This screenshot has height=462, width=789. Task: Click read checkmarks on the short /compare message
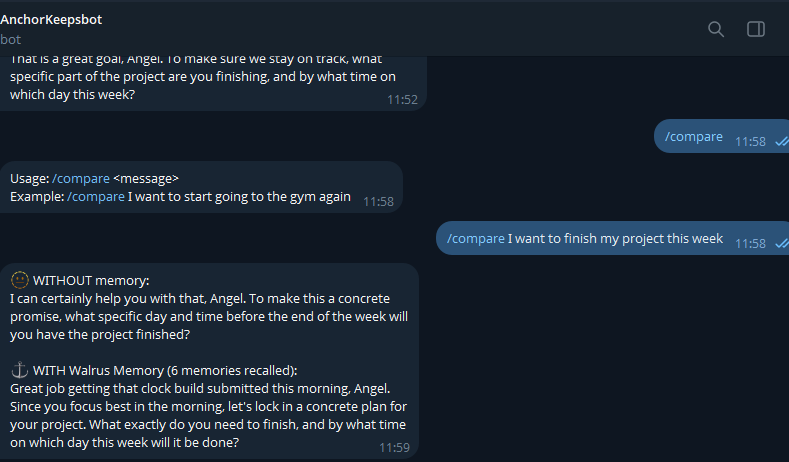click(x=782, y=142)
